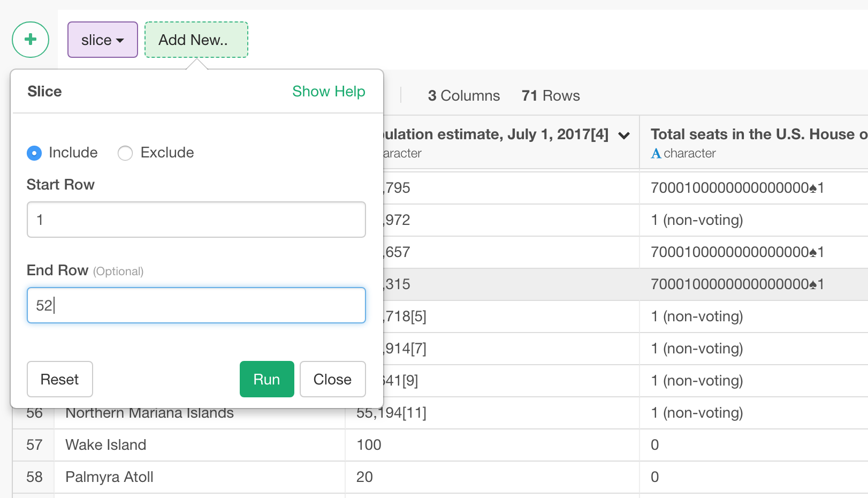
Task: Click the Close button in the Slice dialog
Action: (x=332, y=379)
